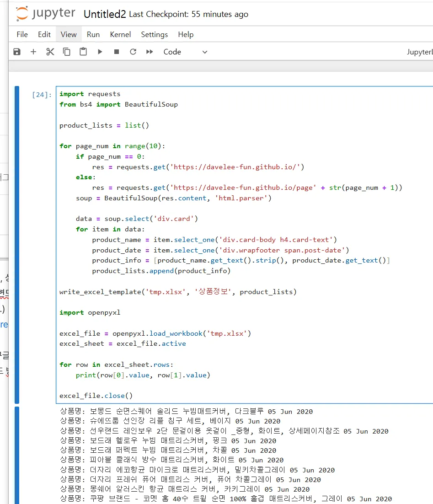Click output line containing 몽쉐어 알러스킨
This screenshot has height=504, width=433.
pos(185,489)
